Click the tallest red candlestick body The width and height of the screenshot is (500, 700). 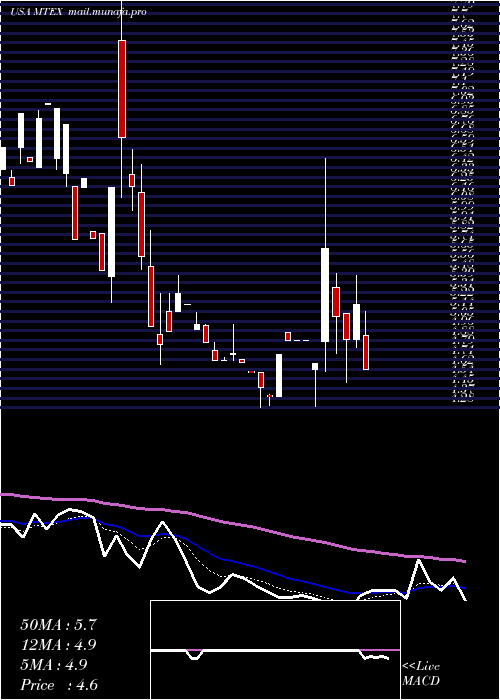click(122, 89)
